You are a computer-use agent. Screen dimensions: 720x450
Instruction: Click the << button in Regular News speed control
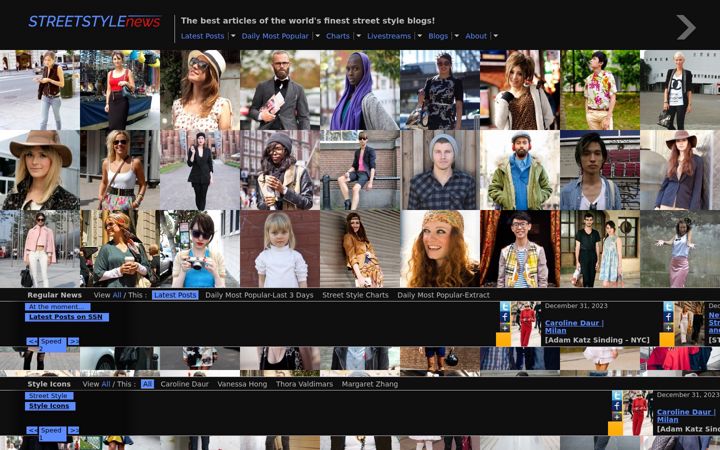[x=32, y=342]
